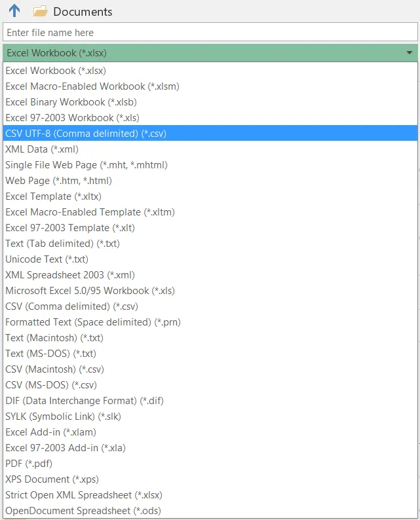
Task: Choose Formatted Text (Space delimited) (*.prn)
Action: pyautogui.click(x=210, y=322)
